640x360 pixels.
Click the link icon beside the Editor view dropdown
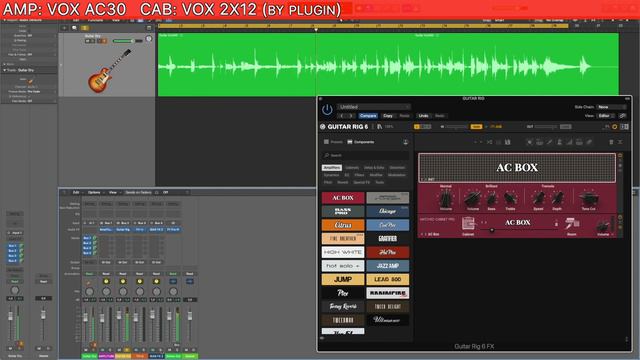click(x=622, y=116)
